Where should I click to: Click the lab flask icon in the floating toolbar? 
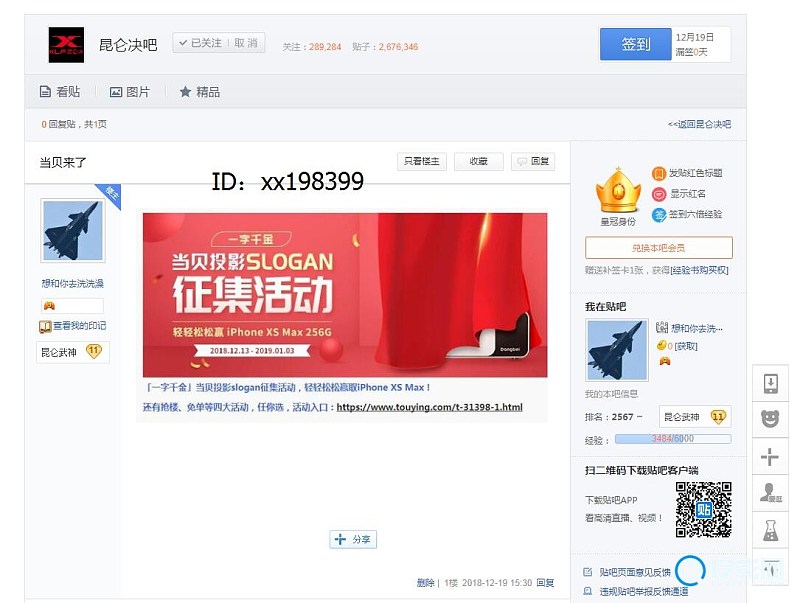(x=770, y=531)
